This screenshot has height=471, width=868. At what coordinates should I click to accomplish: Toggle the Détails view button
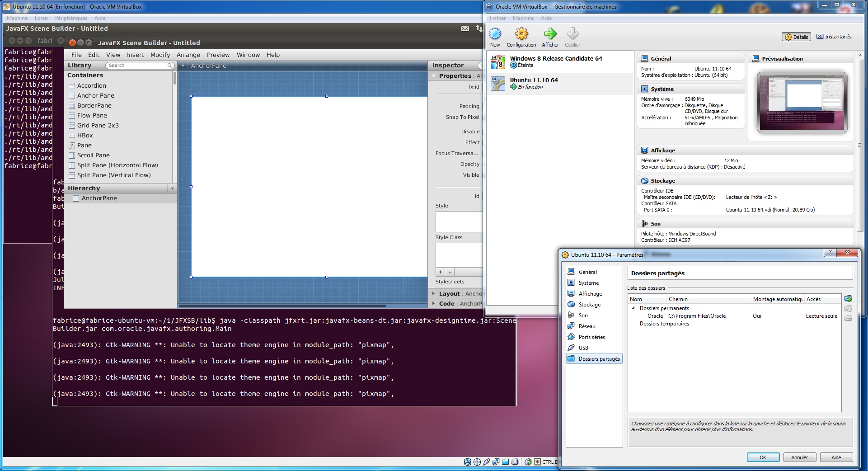(796, 37)
